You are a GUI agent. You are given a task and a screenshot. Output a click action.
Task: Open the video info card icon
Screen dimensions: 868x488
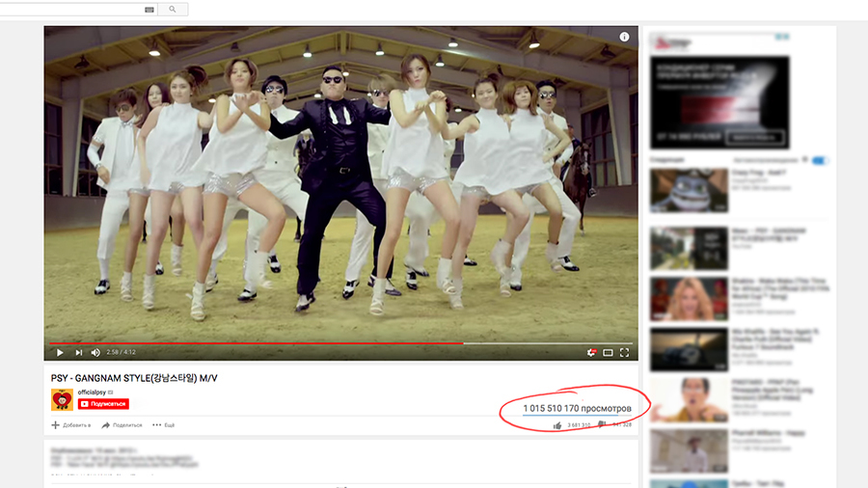tap(624, 37)
